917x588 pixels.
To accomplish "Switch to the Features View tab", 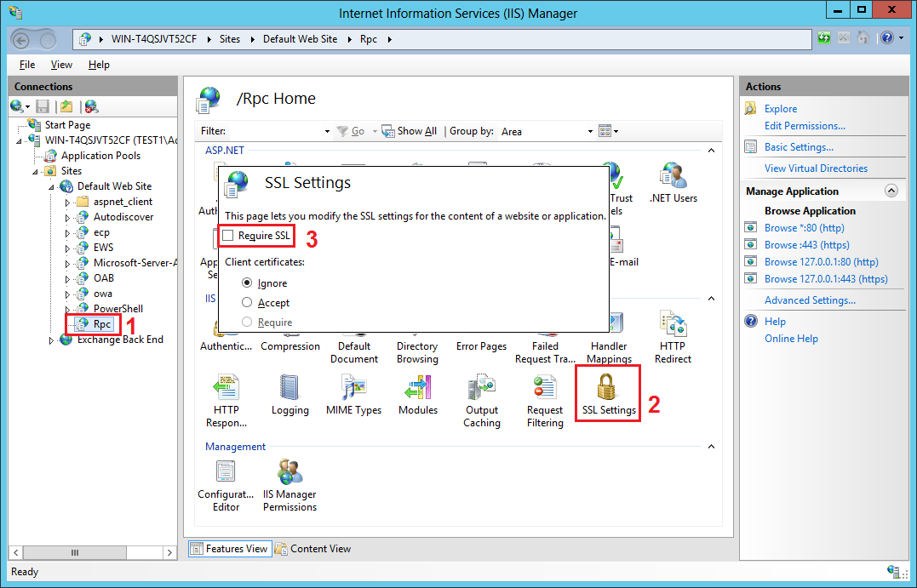I will coord(230,549).
